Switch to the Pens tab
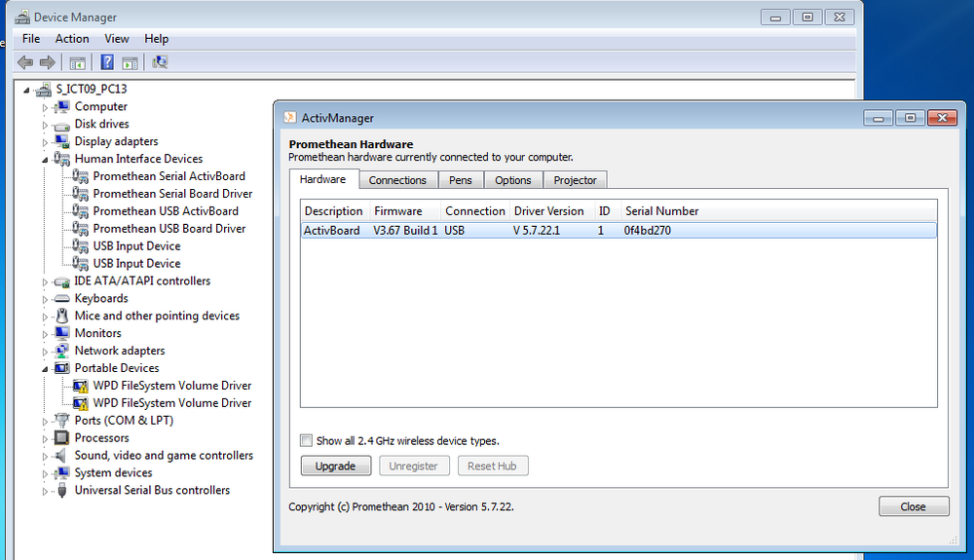974x560 pixels. (461, 180)
